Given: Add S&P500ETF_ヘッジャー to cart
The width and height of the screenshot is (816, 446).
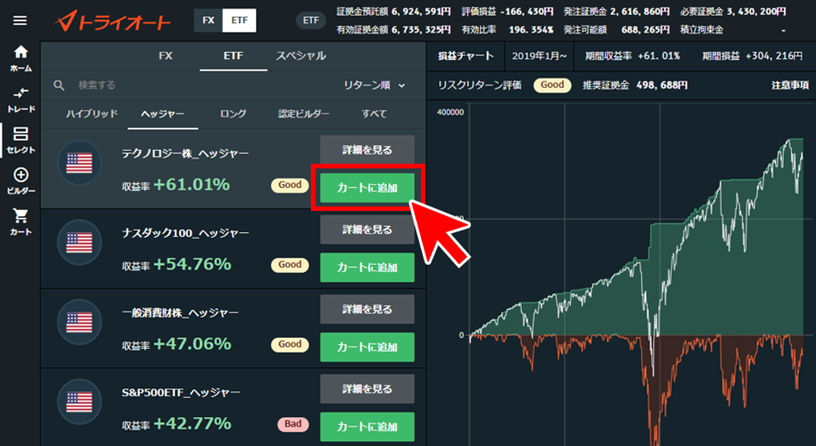Looking at the screenshot, I should pos(367,427).
